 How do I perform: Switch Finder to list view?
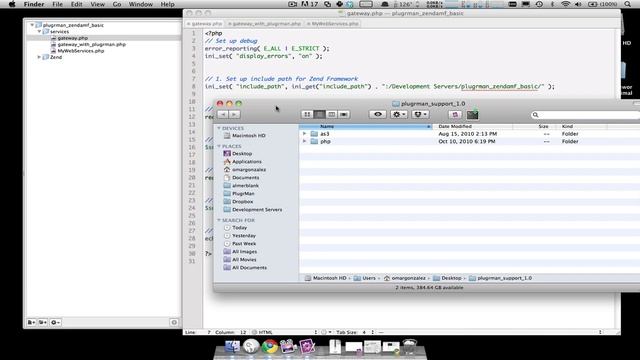(319, 115)
